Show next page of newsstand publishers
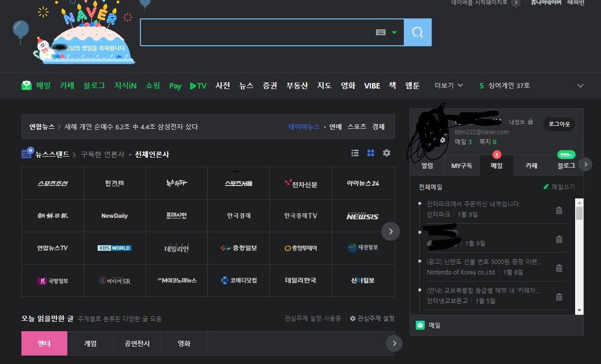This screenshot has height=364, width=601. point(391,232)
